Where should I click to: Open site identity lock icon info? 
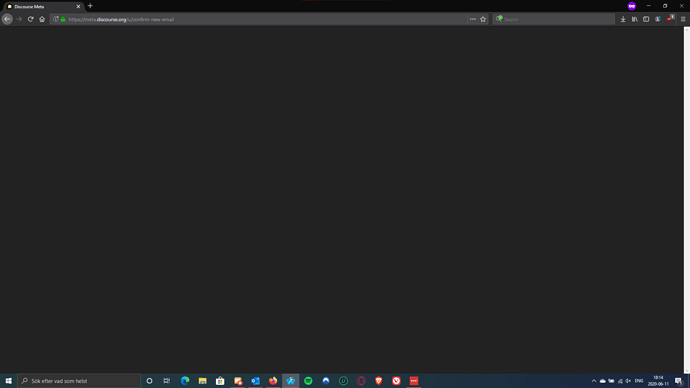pyautogui.click(x=63, y=19)
